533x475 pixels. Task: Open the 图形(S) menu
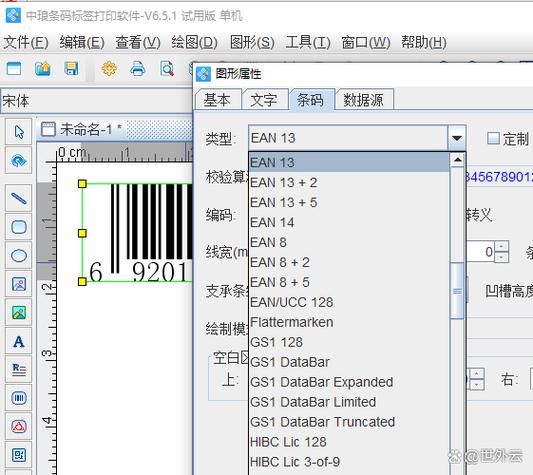coord(252,43)
